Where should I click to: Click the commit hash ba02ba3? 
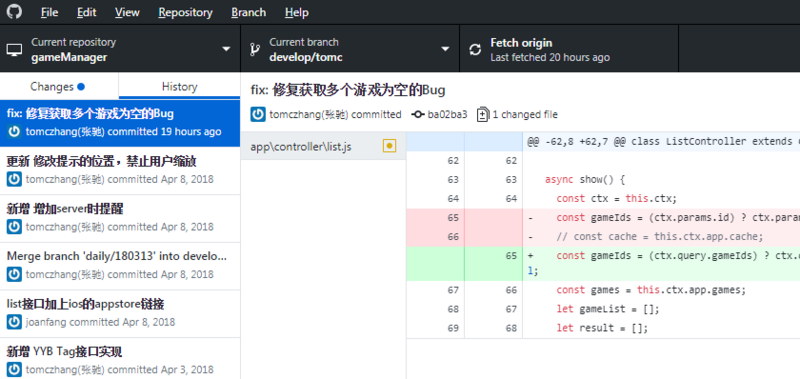point(447,114)
